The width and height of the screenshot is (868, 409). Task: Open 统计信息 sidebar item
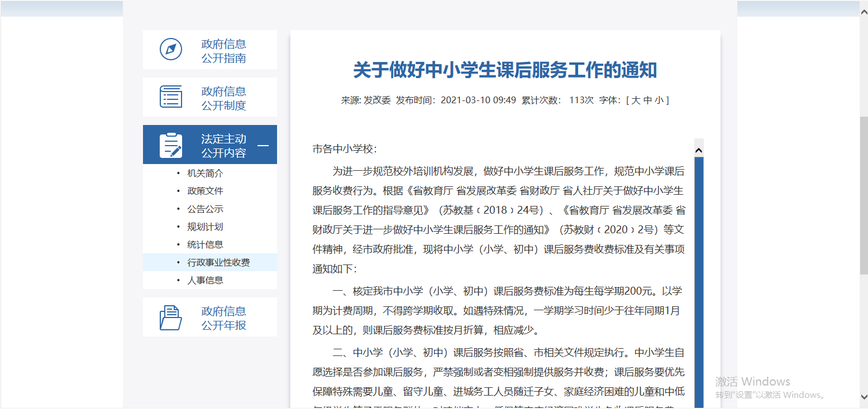205,244
